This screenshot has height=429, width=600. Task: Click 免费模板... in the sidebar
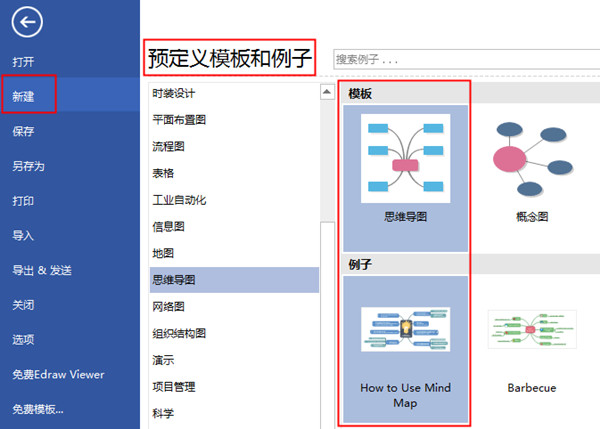coord(38,408)
